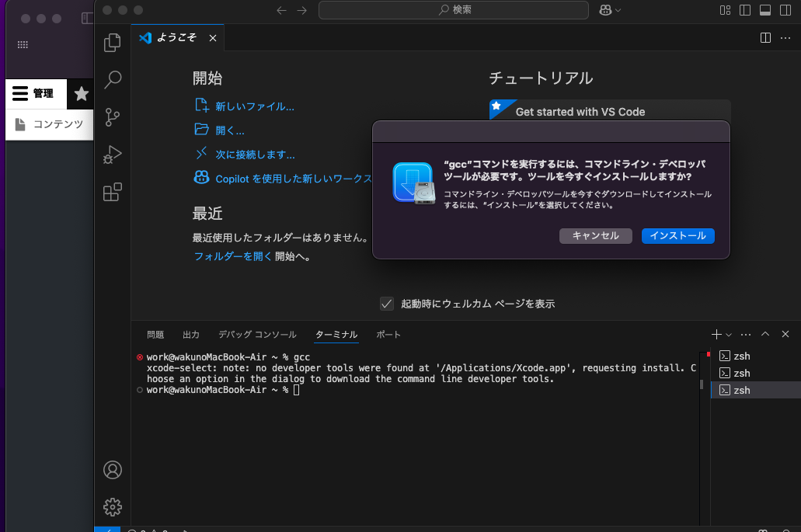Viewport: 801px width, 532px height.
Task: Open Run and Debug view
Action: 113,155
